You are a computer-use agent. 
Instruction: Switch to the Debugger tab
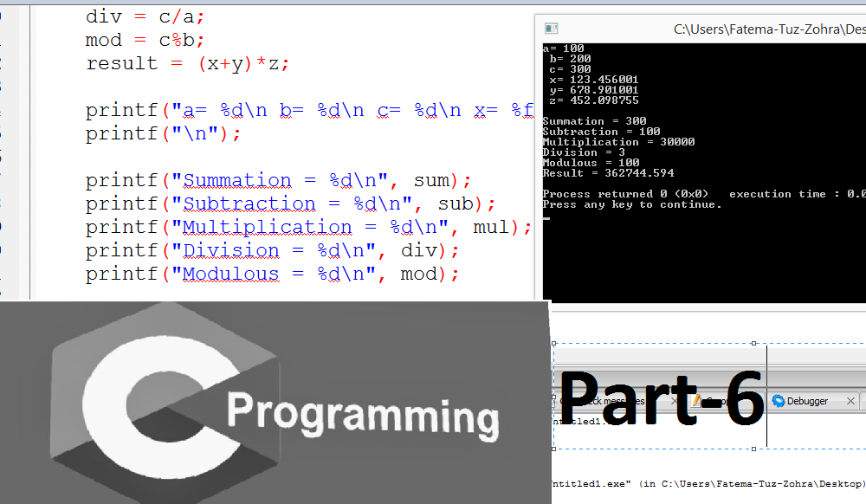click(x=805, y=401)
